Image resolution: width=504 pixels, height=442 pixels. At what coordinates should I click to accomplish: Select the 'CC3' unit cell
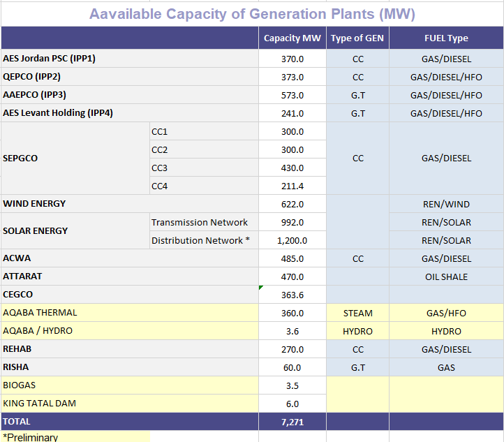[x=204, y=168]
